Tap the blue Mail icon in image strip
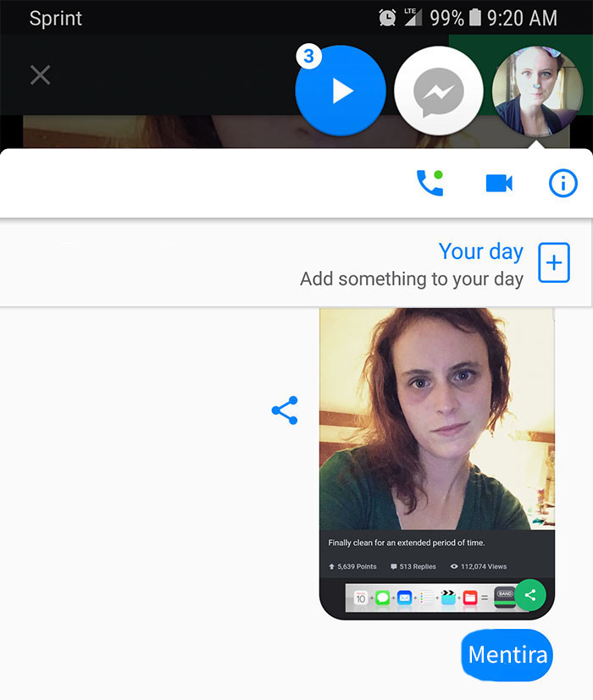This screenshot has width=593, height=700. tap(404, 598)
